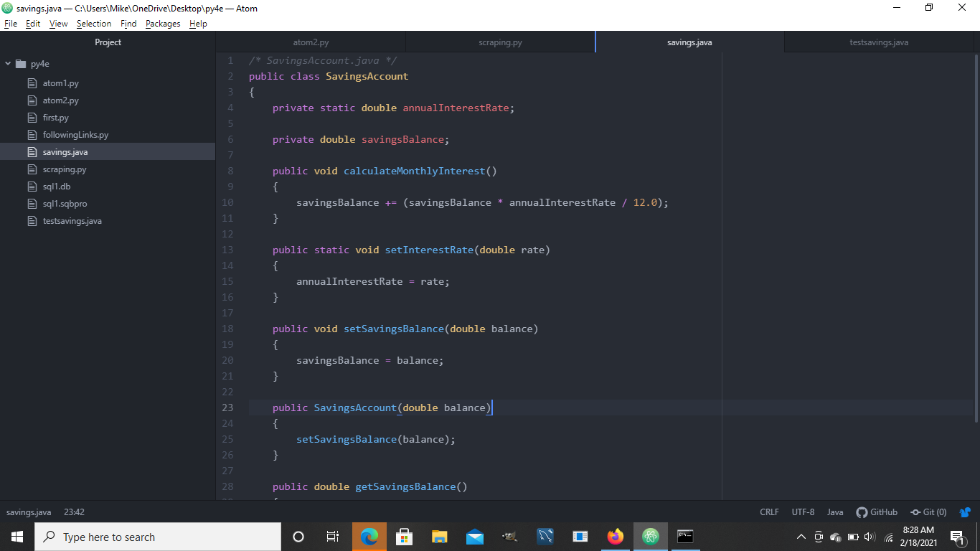The height and width of the screenshot is (551, 980).
Task: Open the Git (0) panel
Action: (928, 512)
